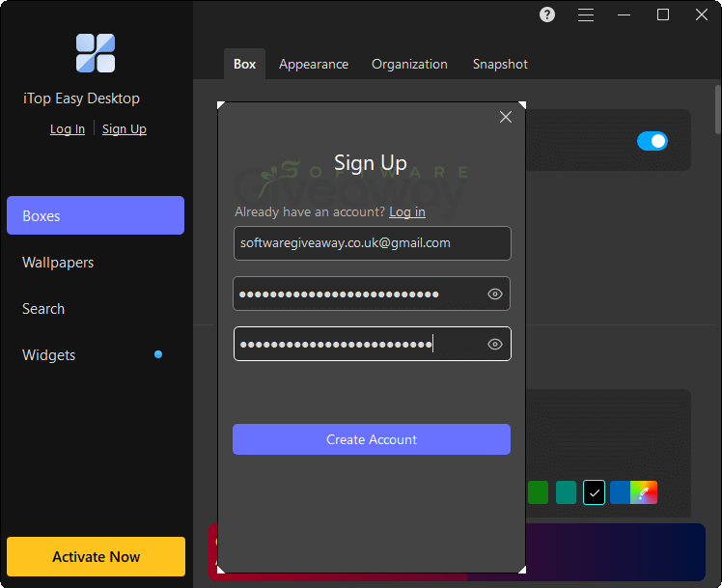Screen dimensions: 722x588
Task: Show confirm password with eye icon
Action: [495, 344]
